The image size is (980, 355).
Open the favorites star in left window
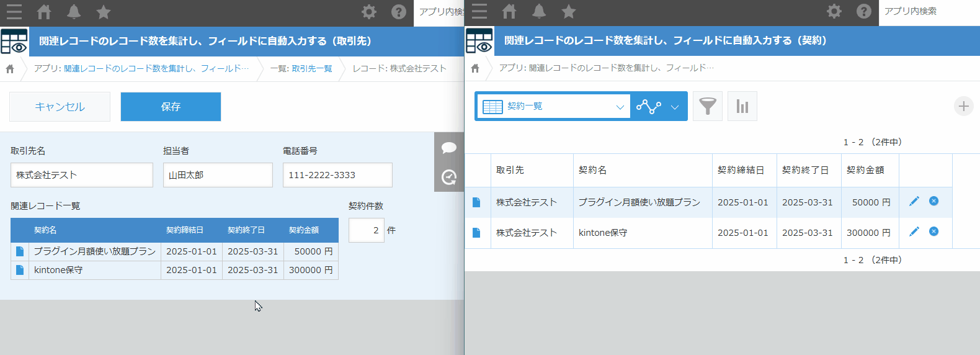click(x=104, y=12)
